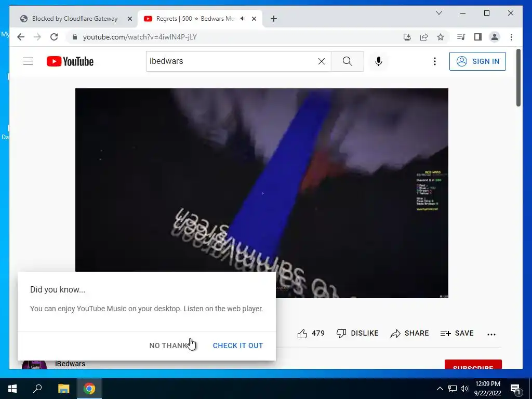Submit search with magnifier button
This screenshot has height=399, width=532.
(x=348, y=61)
